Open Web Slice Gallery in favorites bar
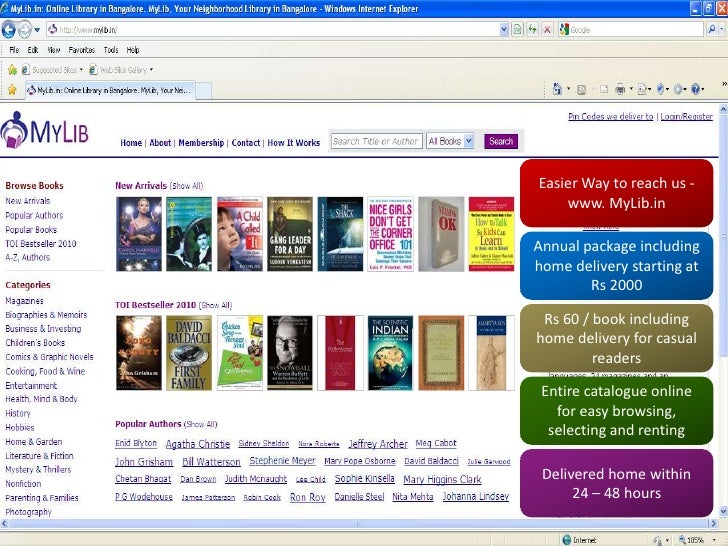Image resolution: width=728 pixels, height=546 pixels. click(121, 70)
